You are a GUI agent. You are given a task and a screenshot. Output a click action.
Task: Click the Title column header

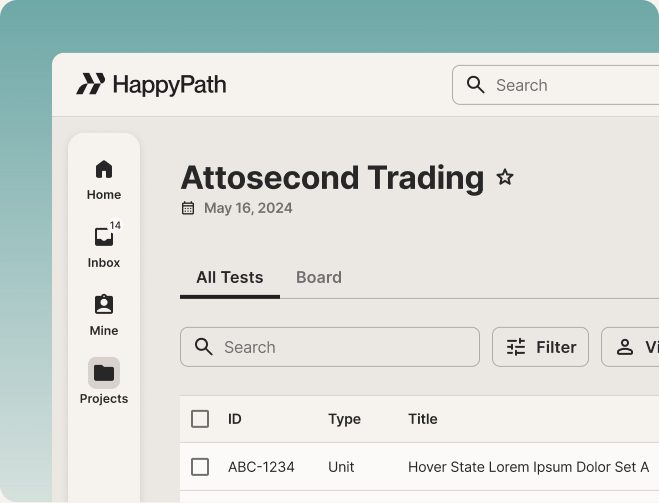coord(423,419)
